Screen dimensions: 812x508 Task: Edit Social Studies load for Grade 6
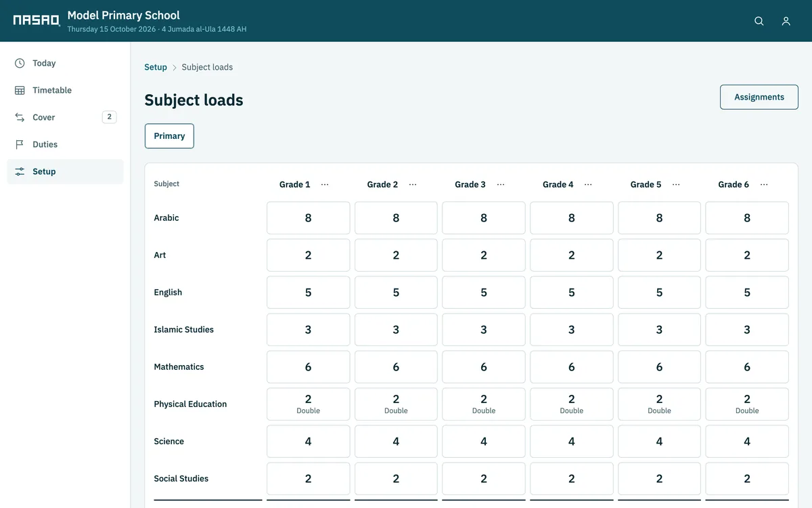747,479
